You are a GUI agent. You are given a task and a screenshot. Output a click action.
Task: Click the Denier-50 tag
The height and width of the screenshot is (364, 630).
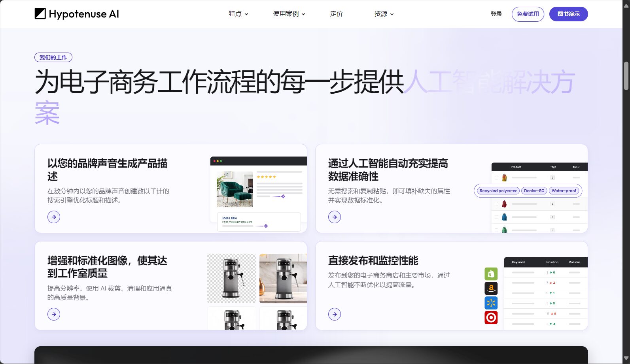point(534,190)
